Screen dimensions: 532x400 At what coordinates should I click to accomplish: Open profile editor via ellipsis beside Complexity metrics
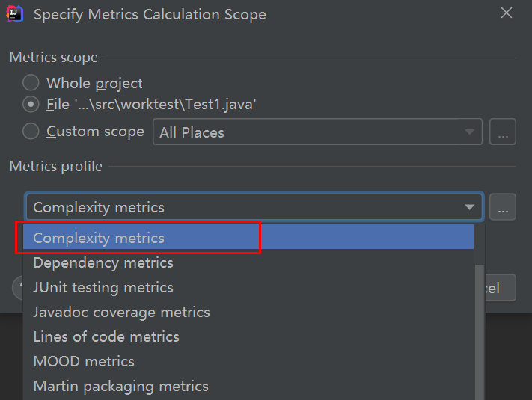[x=503, y=207]
